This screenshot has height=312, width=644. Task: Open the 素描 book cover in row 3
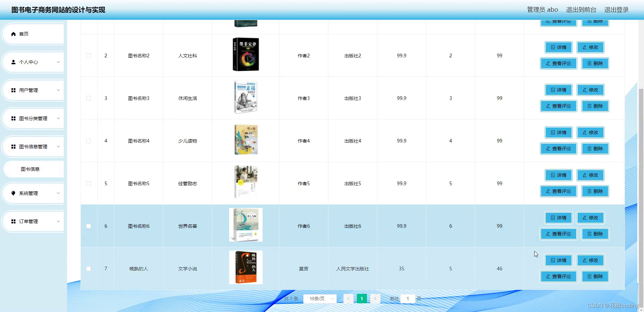coord(246,97)
